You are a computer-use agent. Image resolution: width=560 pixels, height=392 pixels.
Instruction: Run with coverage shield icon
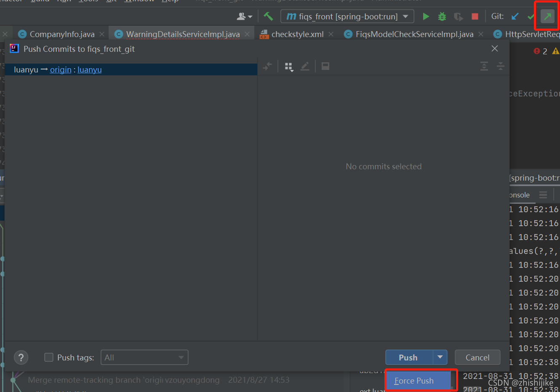pos(458,16)
